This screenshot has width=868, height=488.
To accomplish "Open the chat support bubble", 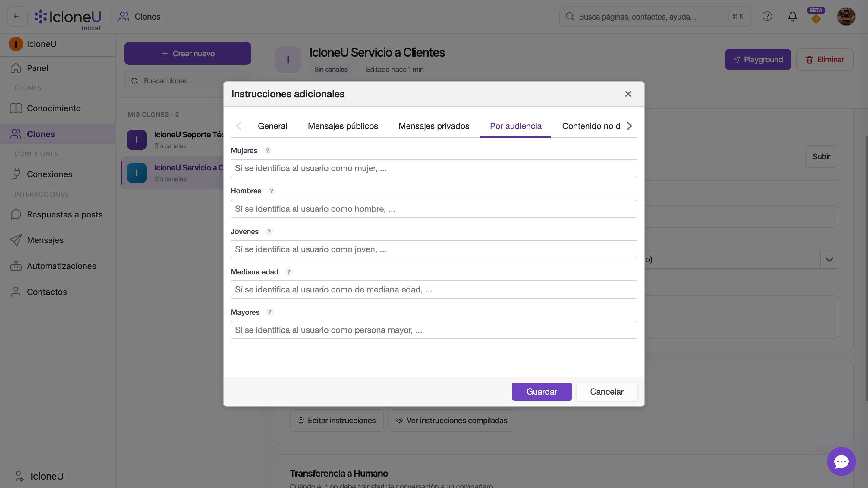I will click(841, 461).
